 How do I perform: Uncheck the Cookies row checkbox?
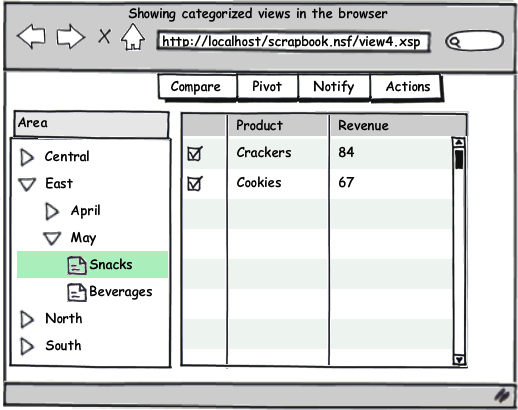[195, 184]
